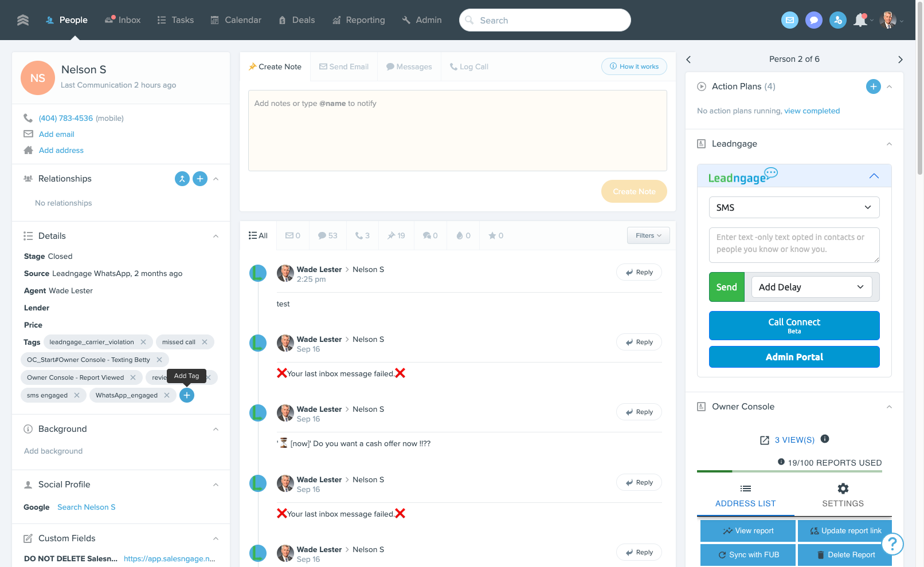Open the help question mark bubble
The width and height of the screenshot is (924, 567).
click(x=892, y=544)
